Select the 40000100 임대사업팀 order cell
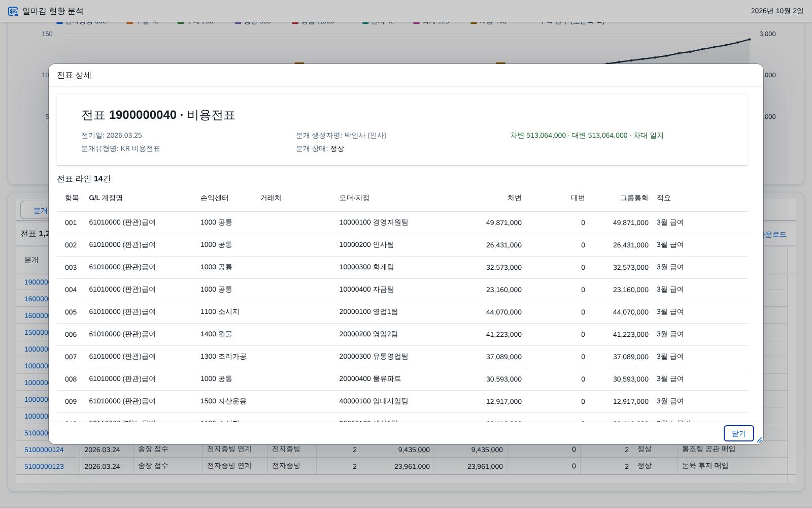This screenshot has width=812, height=508. (374, 401)
